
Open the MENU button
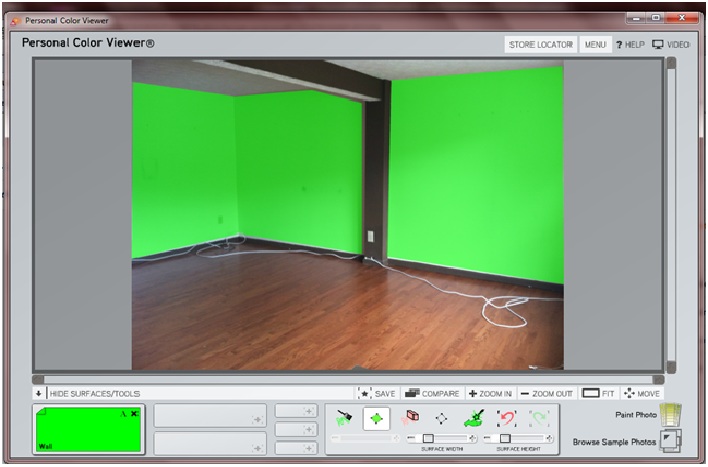pos(596,45)
